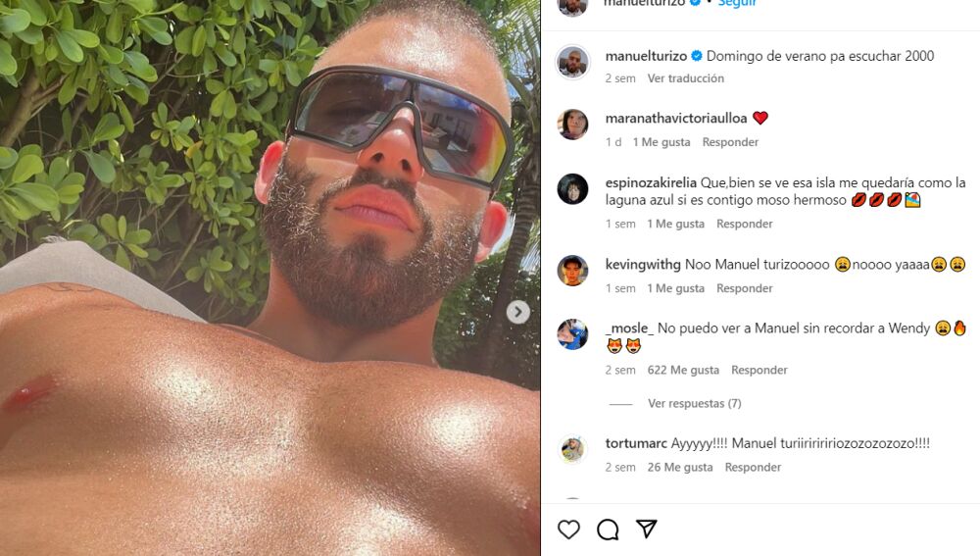Click the main post photo
This screenshot has width=980, height=556.
point(270,278)
